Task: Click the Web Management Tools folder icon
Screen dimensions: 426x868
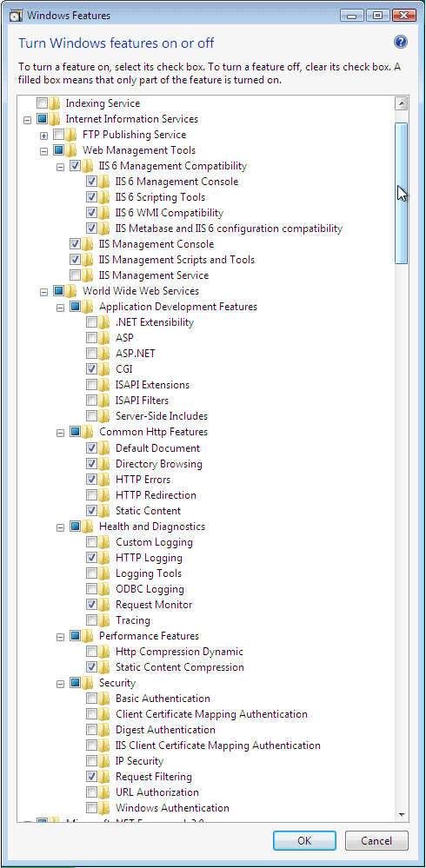Action: tap(71, 150)
